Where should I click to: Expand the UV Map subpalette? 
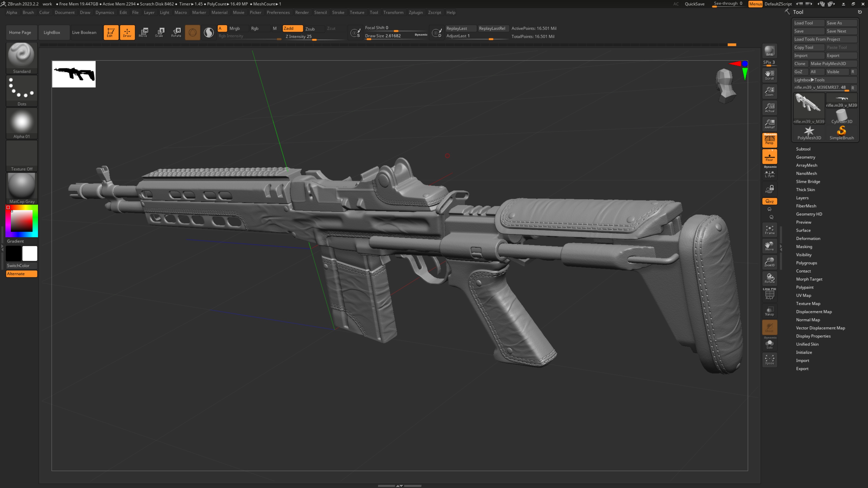[803, 295]
